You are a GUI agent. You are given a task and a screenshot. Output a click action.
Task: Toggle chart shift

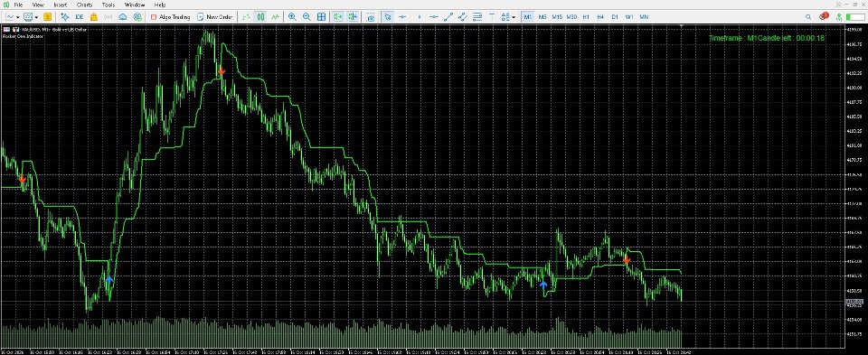[352, 16]
